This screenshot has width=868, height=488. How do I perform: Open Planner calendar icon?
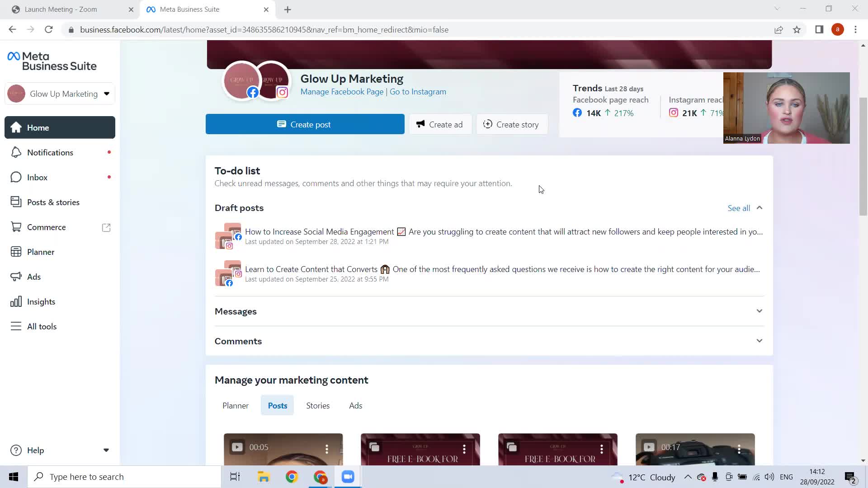[x=16, y=252]
